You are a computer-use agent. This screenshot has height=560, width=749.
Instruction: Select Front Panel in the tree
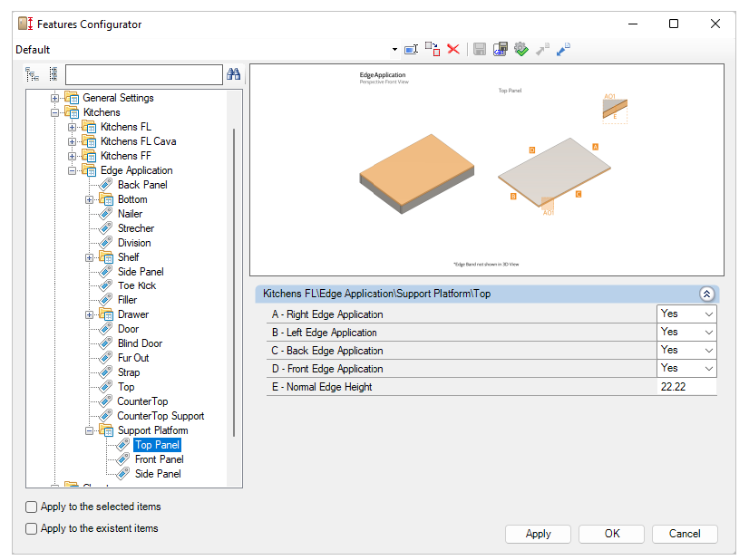159,459
